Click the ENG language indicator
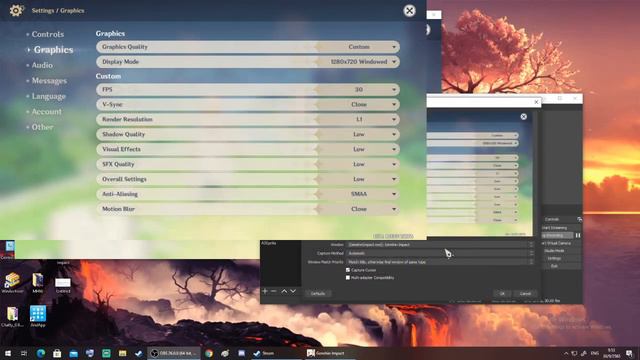The width and height of the screenshot is (640, 360). [x=595, y=353]
